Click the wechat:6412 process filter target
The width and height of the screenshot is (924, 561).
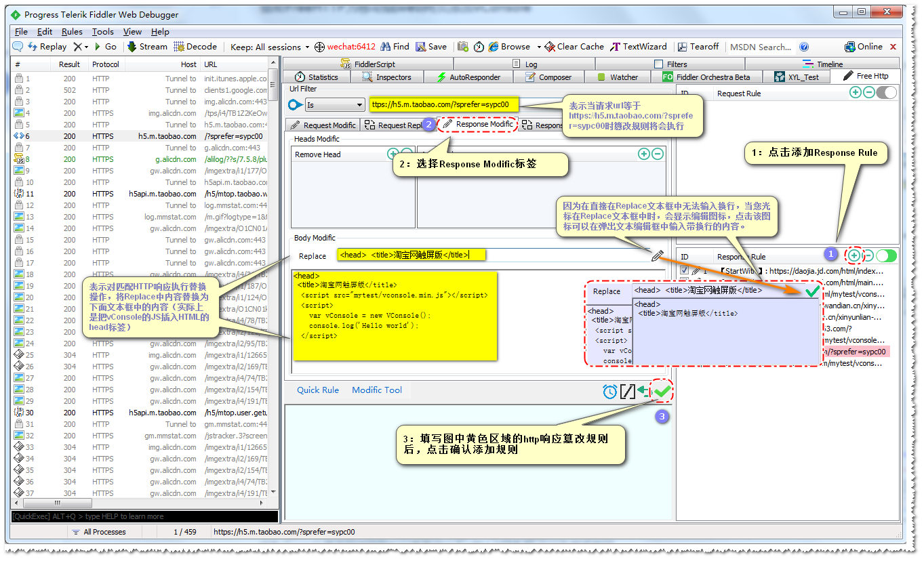tap(345, 47)
